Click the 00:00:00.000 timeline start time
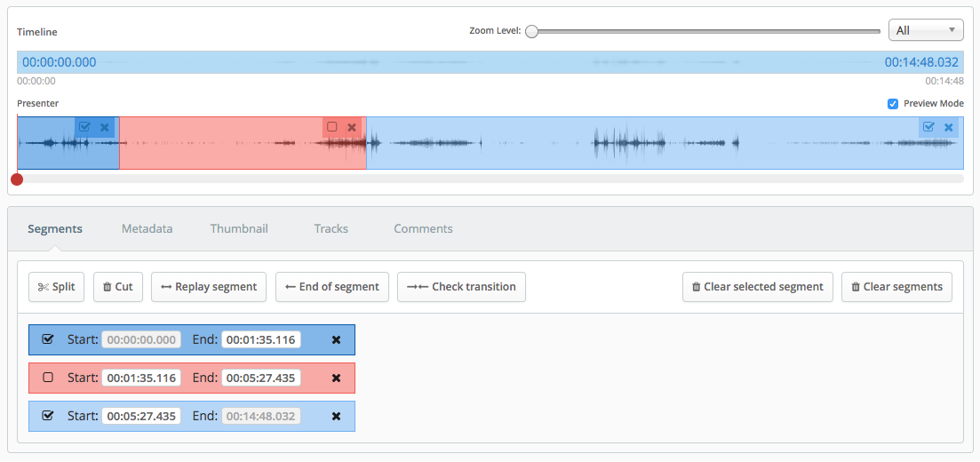The width and height of the screenshot is (980, 462). tap(60, 62)
